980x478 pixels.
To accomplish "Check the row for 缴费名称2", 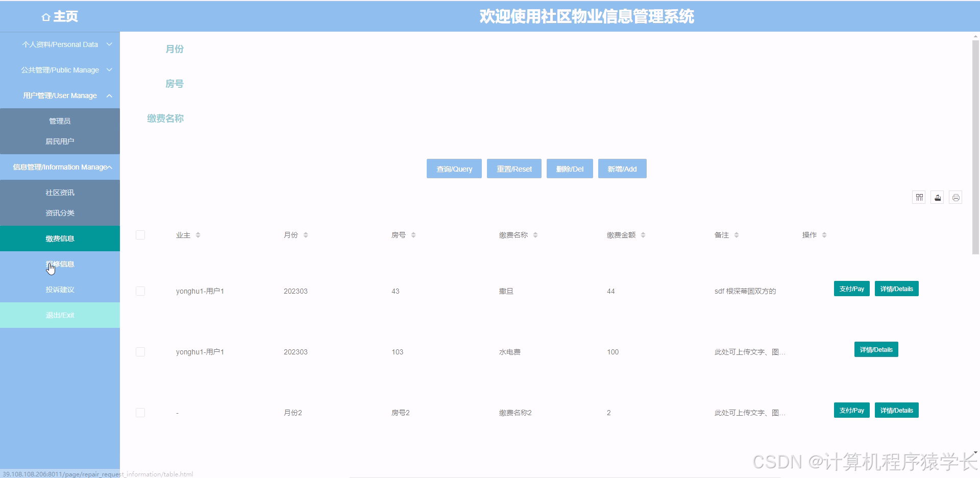I will (x=140, y=413).
